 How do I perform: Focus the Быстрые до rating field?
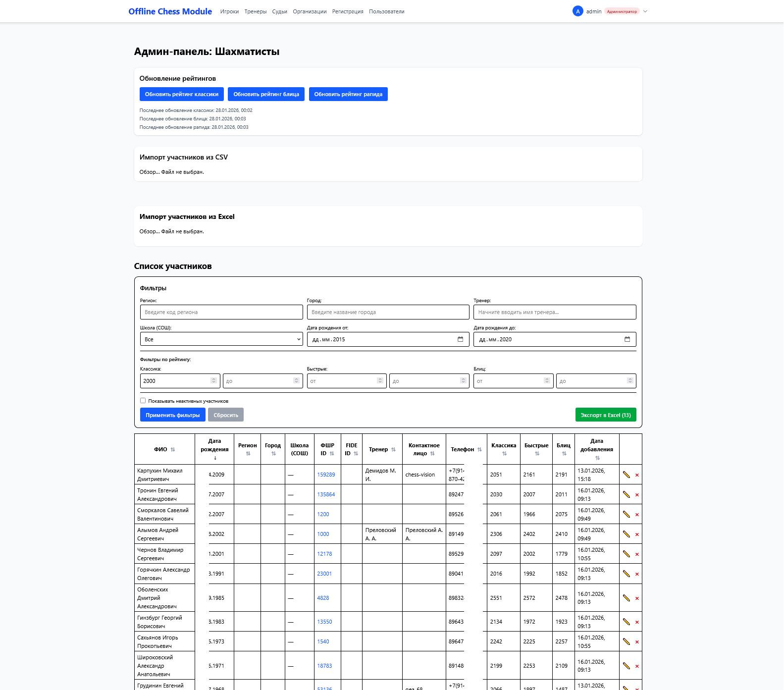point(429,381)
